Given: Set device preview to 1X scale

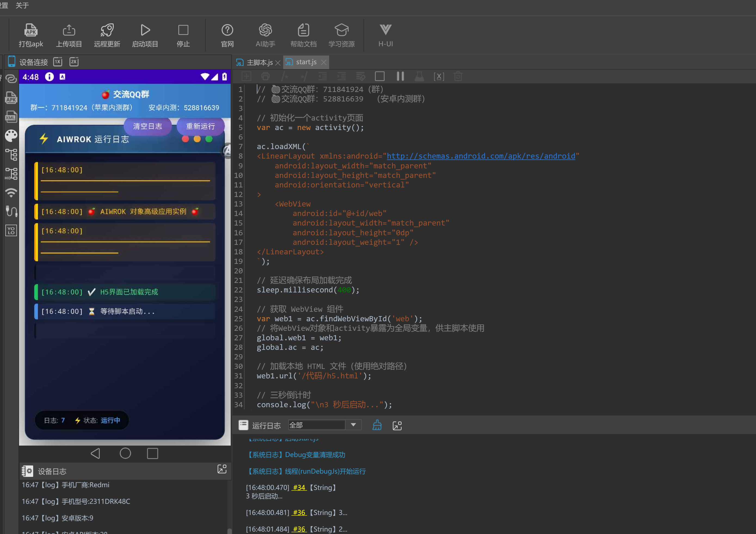Looking at the screenshot, I should point(58,61).
